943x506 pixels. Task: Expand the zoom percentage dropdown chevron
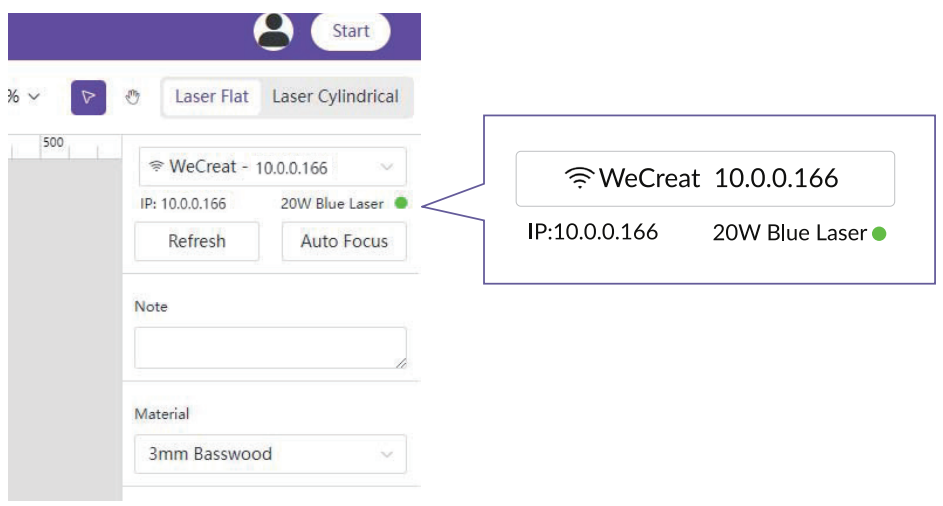pos(34,96)
